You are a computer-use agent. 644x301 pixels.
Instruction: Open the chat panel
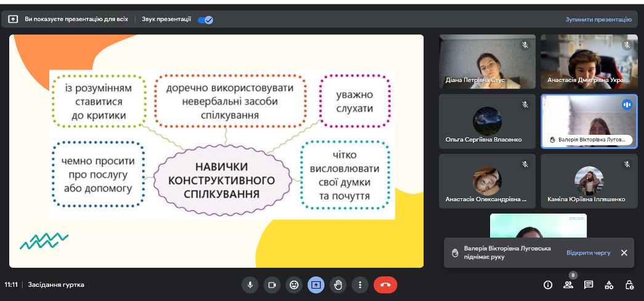(x=589, y=285)
